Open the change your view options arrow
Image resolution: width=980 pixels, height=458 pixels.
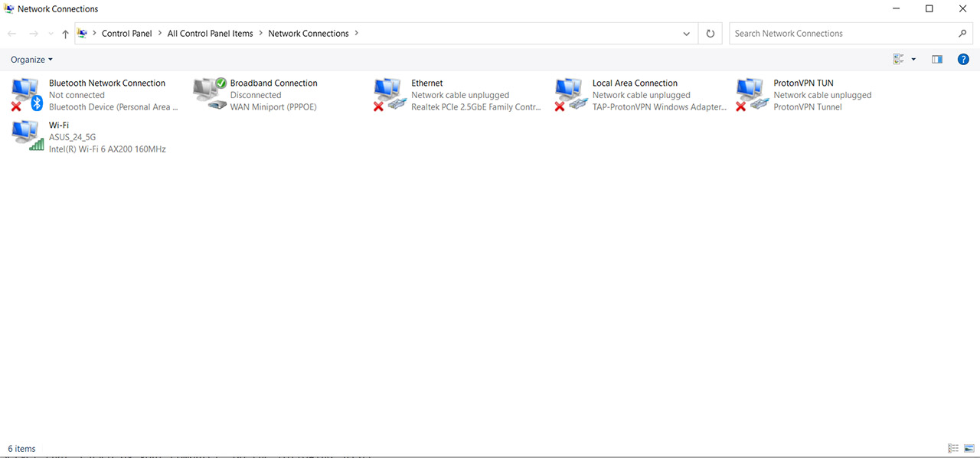coord(913,59)
